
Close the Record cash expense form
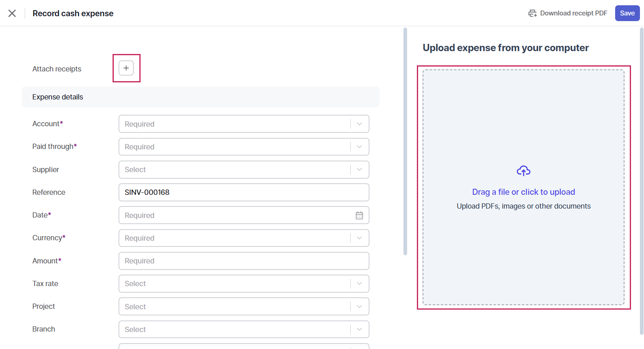[x=12, y=13]
